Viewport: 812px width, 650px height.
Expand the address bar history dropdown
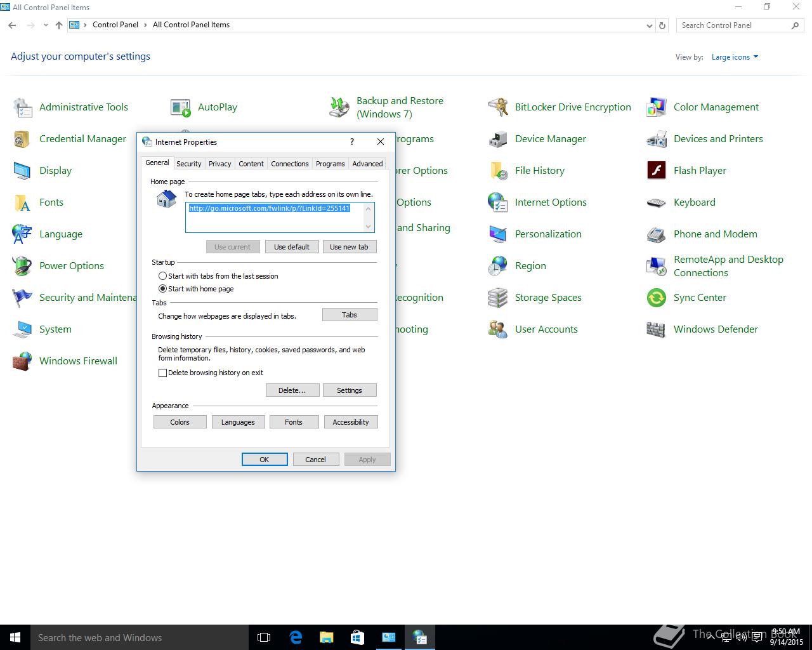(649, 25)
